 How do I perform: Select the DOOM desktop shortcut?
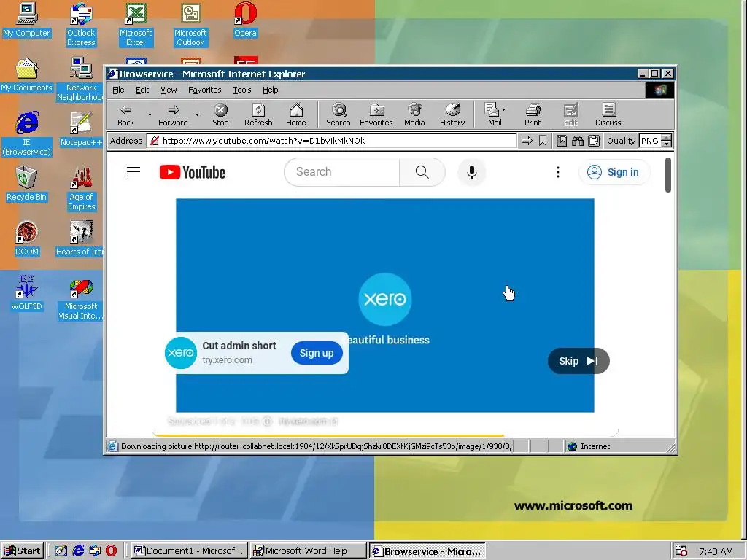click(x=27, y=239)
